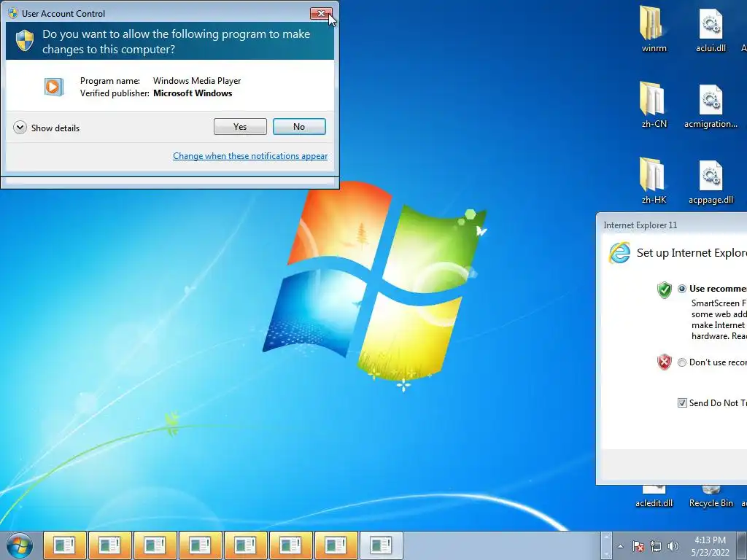This screenshot has height=560, width=747.
Task: Open the clock showing 4:13 PM
Action: tap(710, 546)
